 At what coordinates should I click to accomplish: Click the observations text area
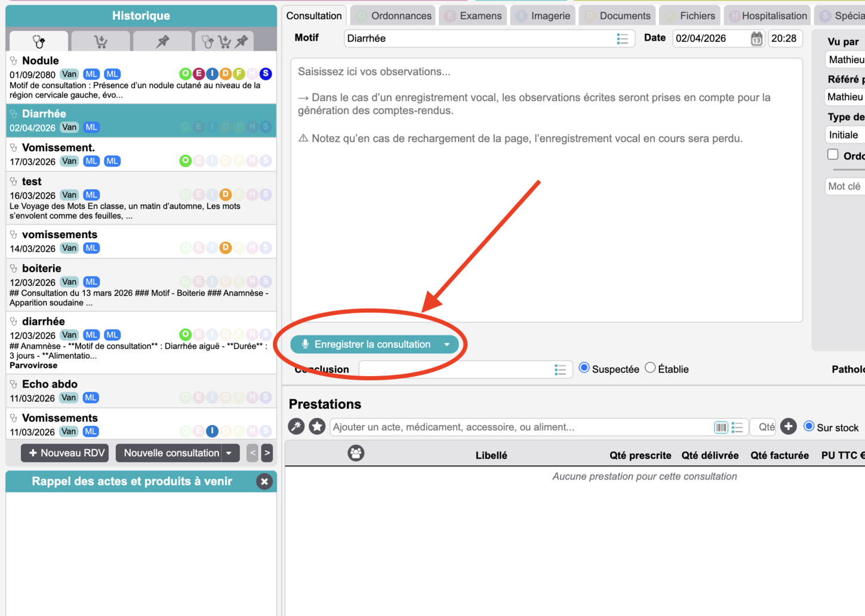coord(546,190)
